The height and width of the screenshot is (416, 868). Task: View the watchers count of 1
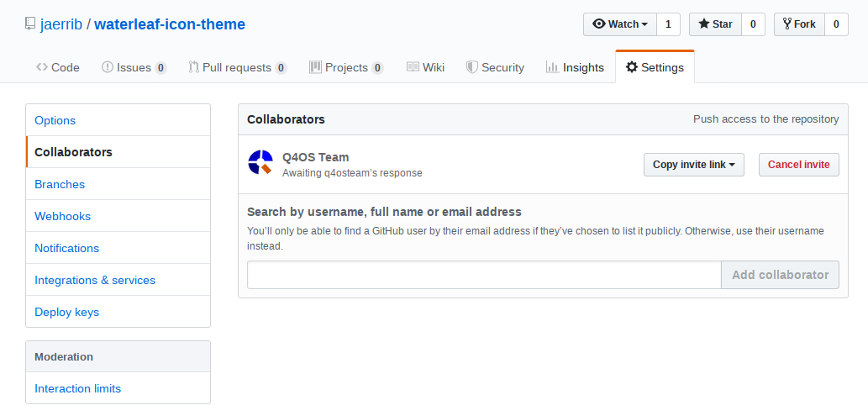pyautogui.click(x=668, y=24)
